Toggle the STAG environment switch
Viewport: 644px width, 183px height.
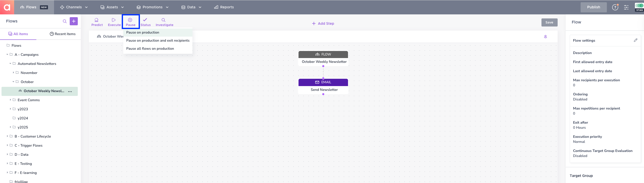639,7
